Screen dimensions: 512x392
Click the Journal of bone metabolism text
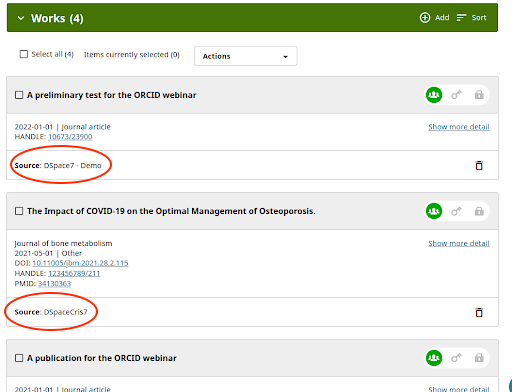click(63, 243)
